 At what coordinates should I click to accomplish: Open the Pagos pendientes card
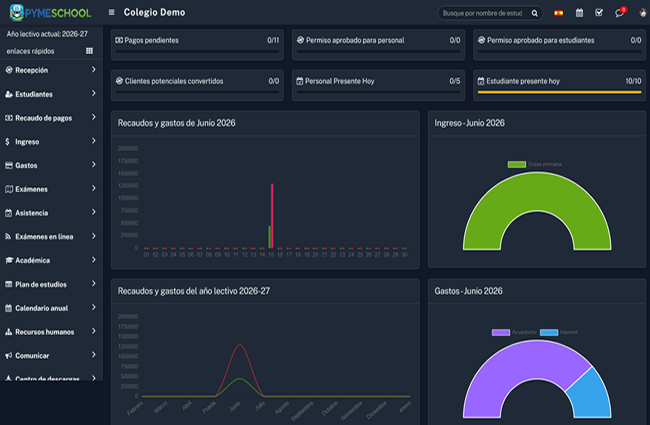[197, 45]
